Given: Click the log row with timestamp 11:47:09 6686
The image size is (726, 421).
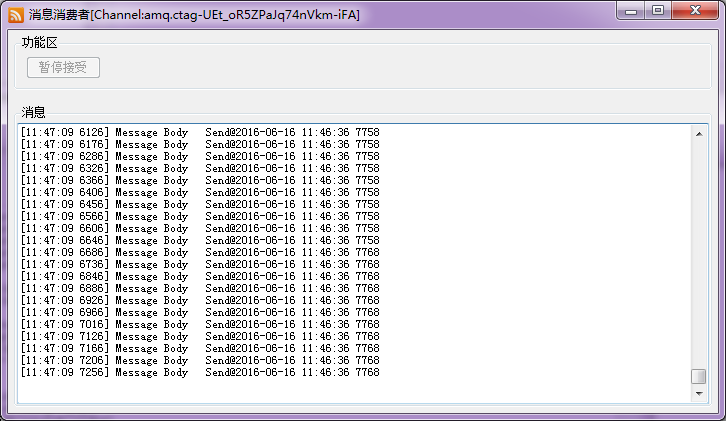Looking at the screenshot, I should [200, 252].
